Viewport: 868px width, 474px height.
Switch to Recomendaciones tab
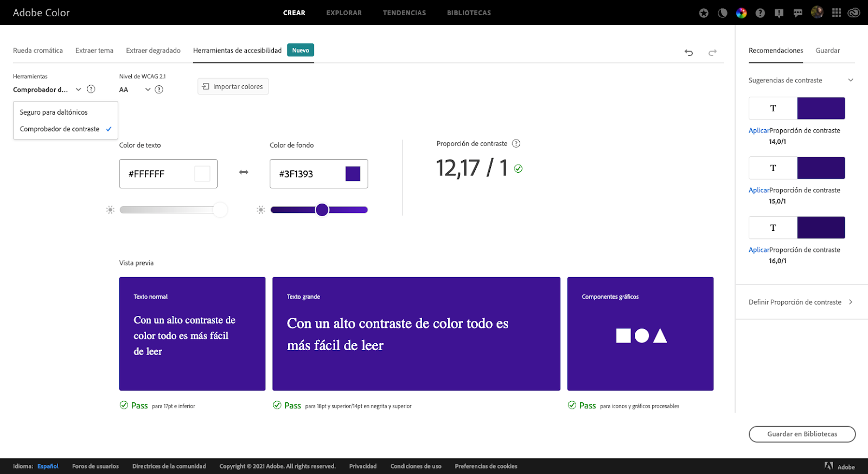click(x=776, y=50)
